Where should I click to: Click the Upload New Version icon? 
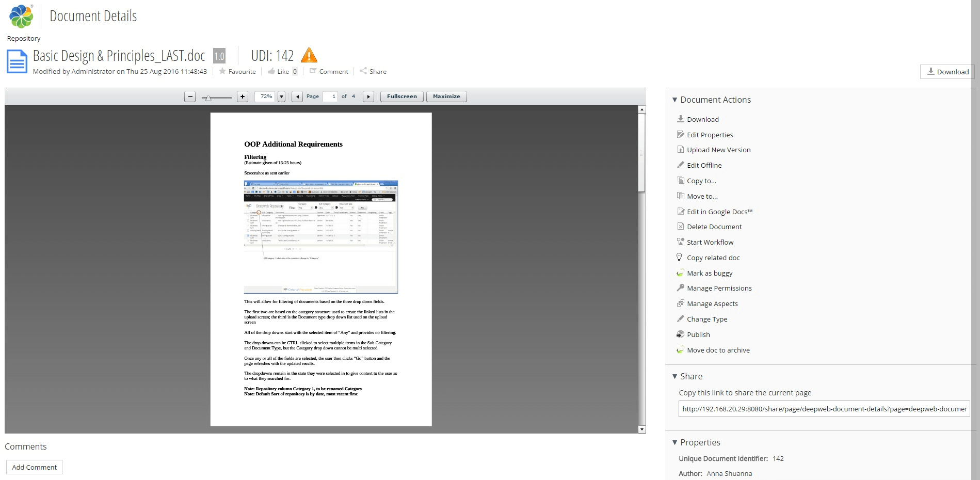(x=680, y=150)
